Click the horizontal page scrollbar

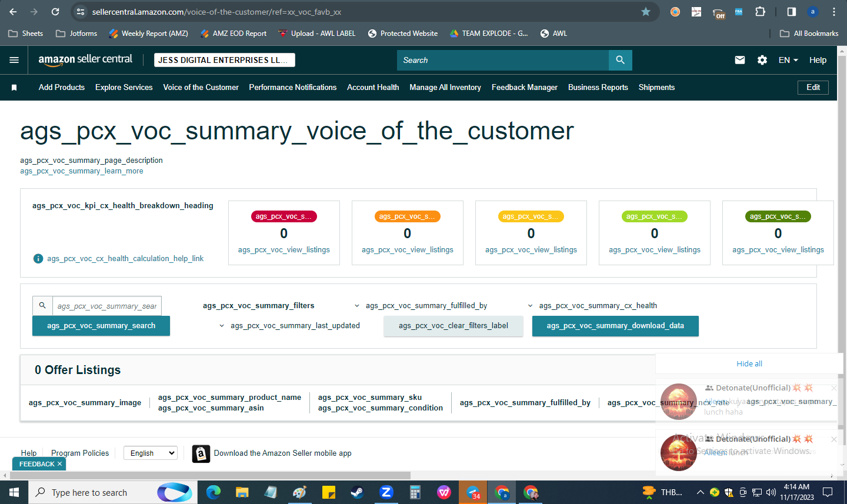tap(209, 475)
